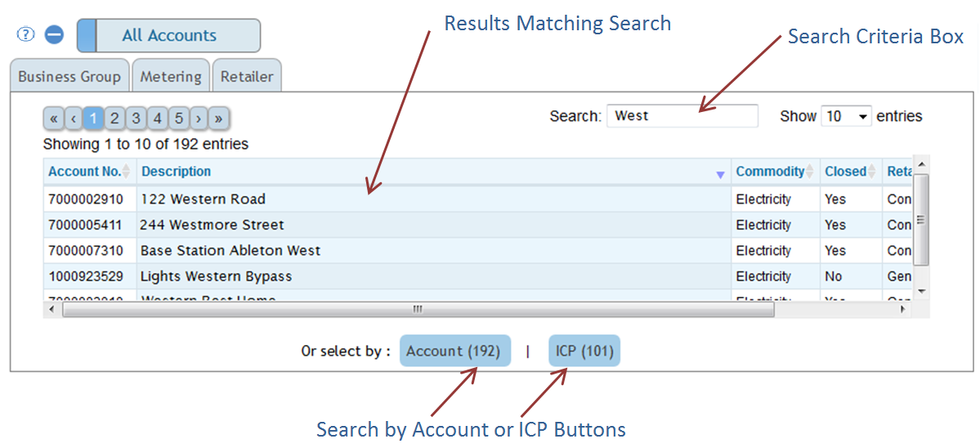Open the All Accounts selector
980x448 pixels.
[169, 36]
